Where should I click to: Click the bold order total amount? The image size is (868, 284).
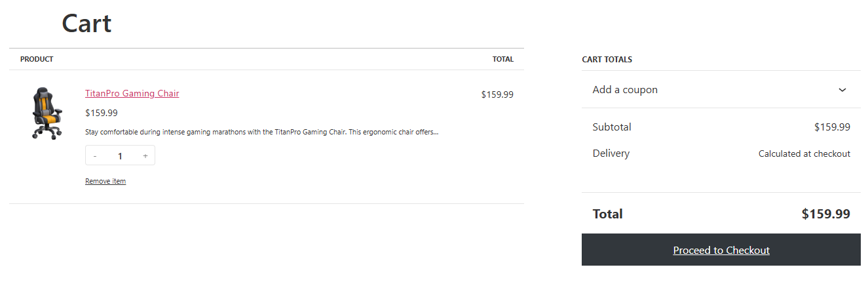tap(826, 214)
